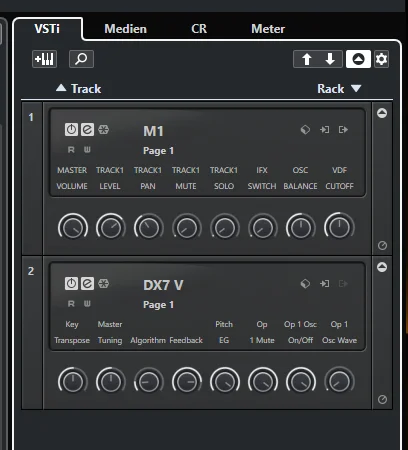Click the small dial icon beside DX7 V knobs
408x450 pixels.
pyautogui.click(x=382, y=400)
